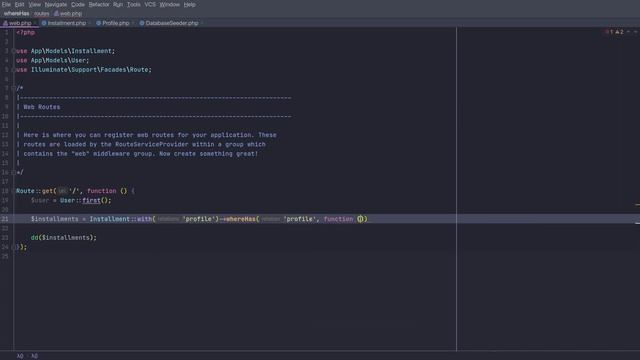Click line number 21 in the gutter
Screen dimensions: 640x360
pos(5,219)
